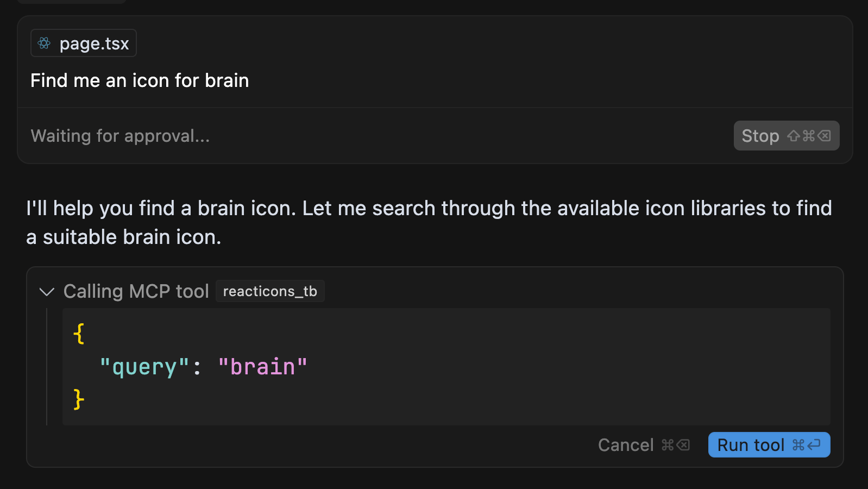Click the "Calling MCP tool" header label
The height and width of the screenshot is (489, 868).
[136, 292]
